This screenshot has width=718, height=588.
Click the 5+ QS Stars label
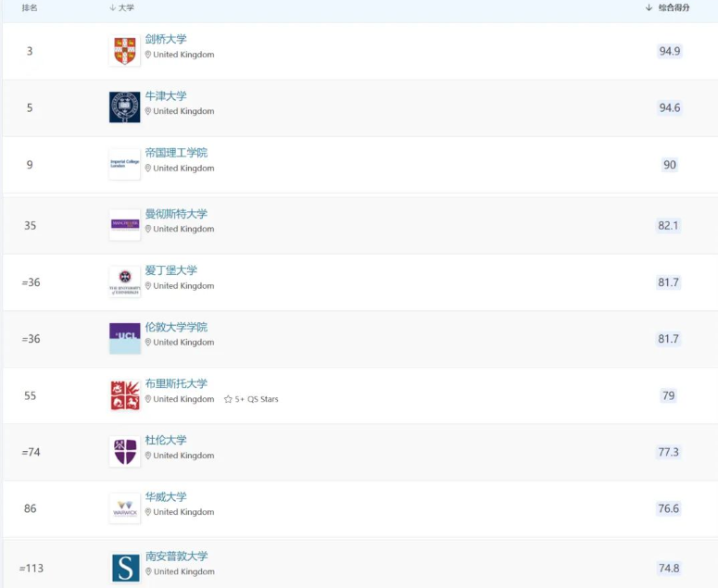257,399
